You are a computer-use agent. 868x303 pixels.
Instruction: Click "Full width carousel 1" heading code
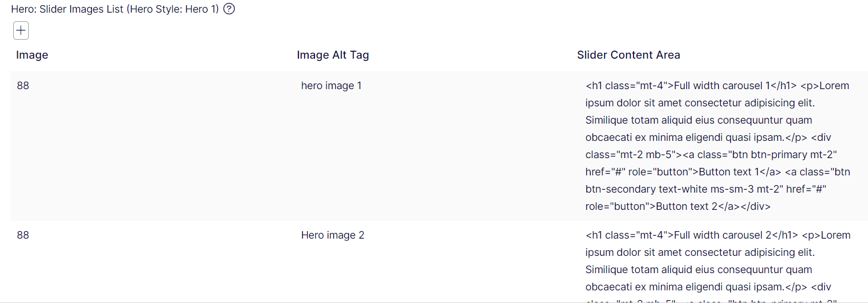coord(721,86)
